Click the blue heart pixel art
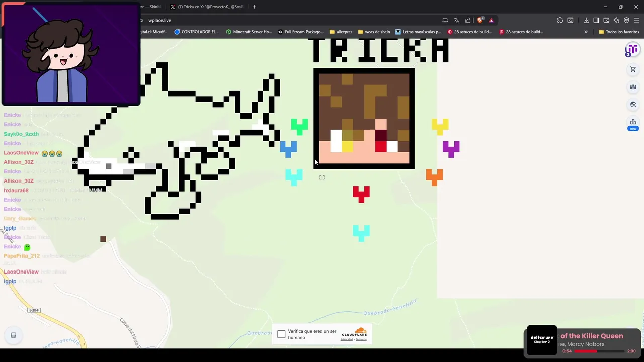The image size is (644, 362). click(288, 149)
